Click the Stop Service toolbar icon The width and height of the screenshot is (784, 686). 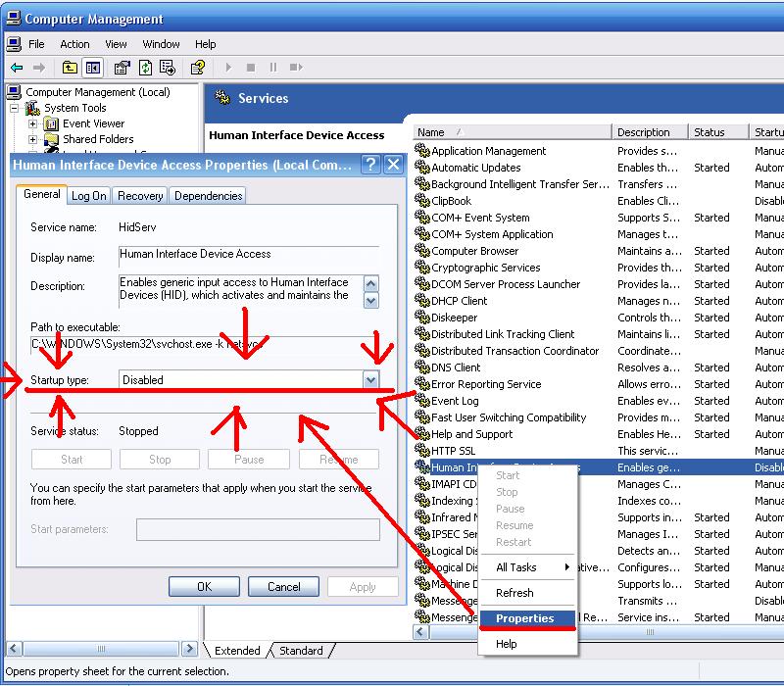[251, 67]
